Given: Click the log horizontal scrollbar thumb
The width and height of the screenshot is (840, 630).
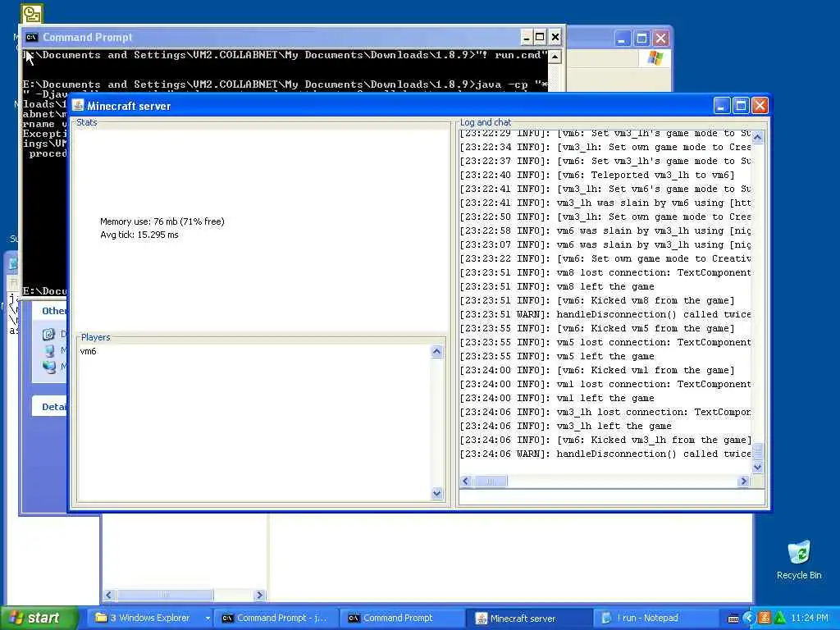Looking at the screenshot, I should pyautogui.click(x=490, y=481).
